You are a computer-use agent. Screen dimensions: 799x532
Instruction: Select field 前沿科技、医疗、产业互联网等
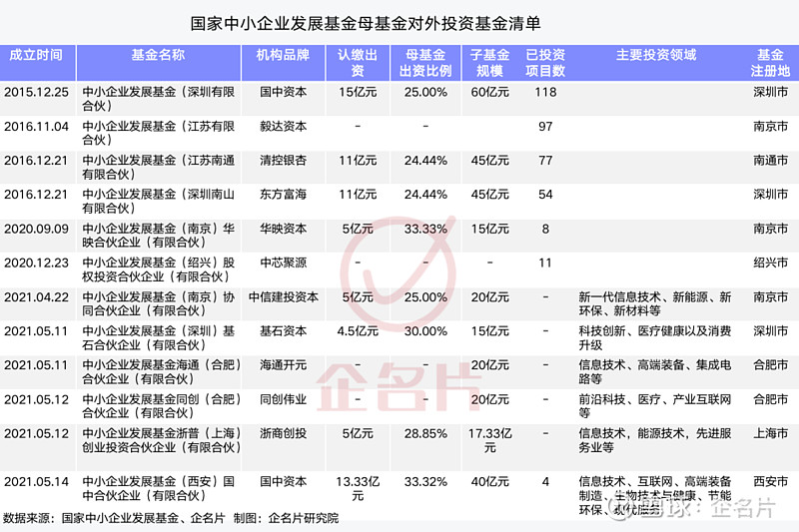pos(655,406)
